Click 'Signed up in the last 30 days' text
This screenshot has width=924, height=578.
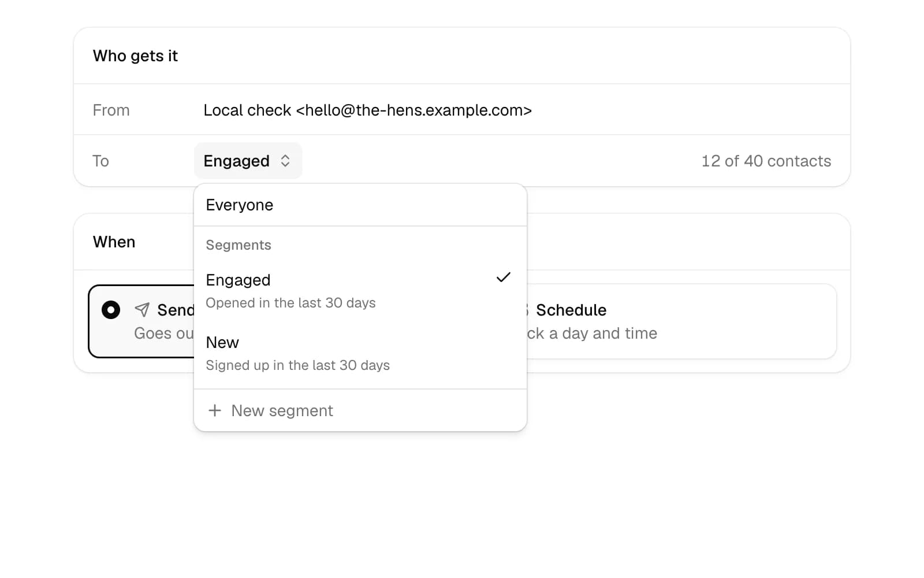click(297, 365)
